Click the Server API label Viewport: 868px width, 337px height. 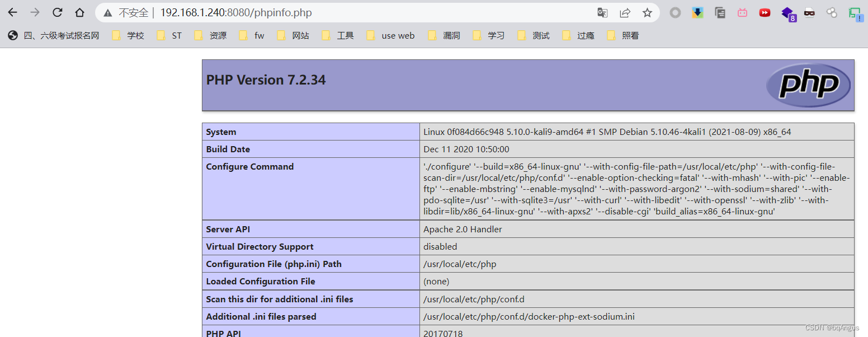point(227,230)
